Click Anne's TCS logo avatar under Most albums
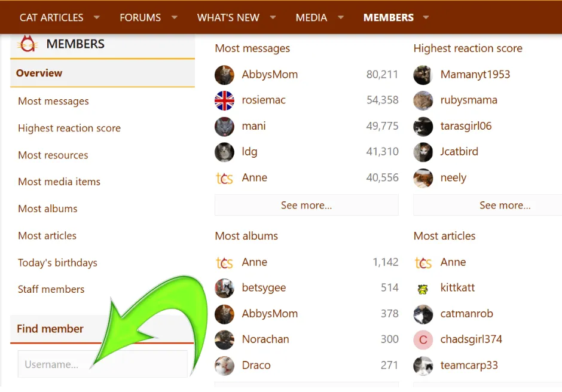Viewport: 562px width, 392px height. (x=224, y=262)
